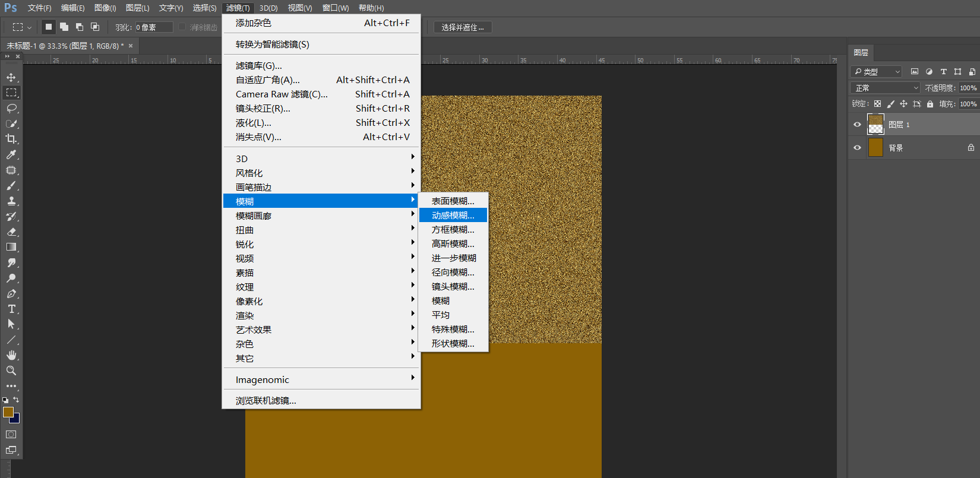
Task: Open the 图像(I) menu
Action: pos(105,8)
